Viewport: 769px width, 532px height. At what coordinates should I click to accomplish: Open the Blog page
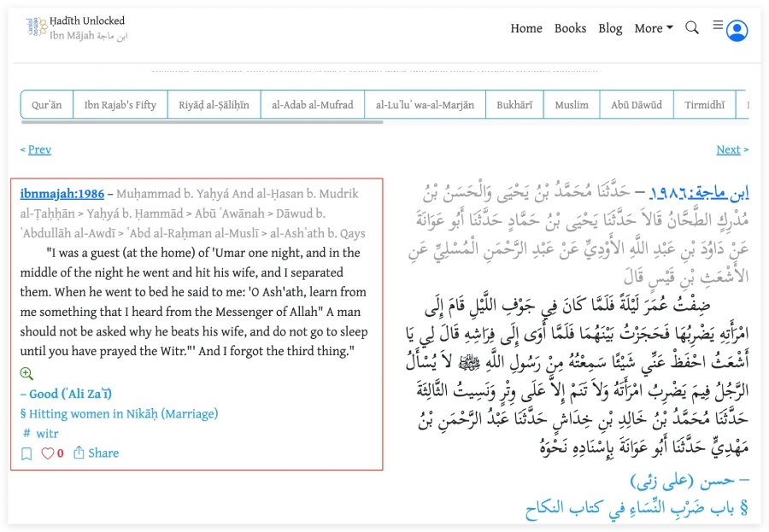610,28
